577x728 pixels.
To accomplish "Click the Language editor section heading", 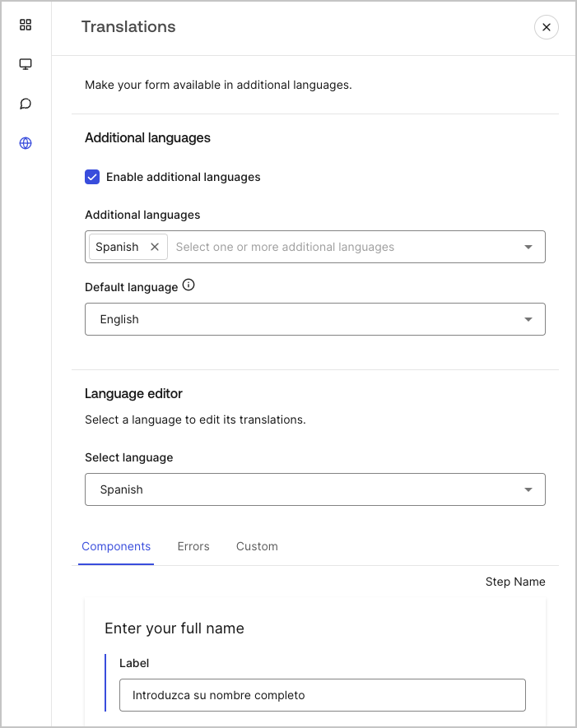I will tap(133, 393).
